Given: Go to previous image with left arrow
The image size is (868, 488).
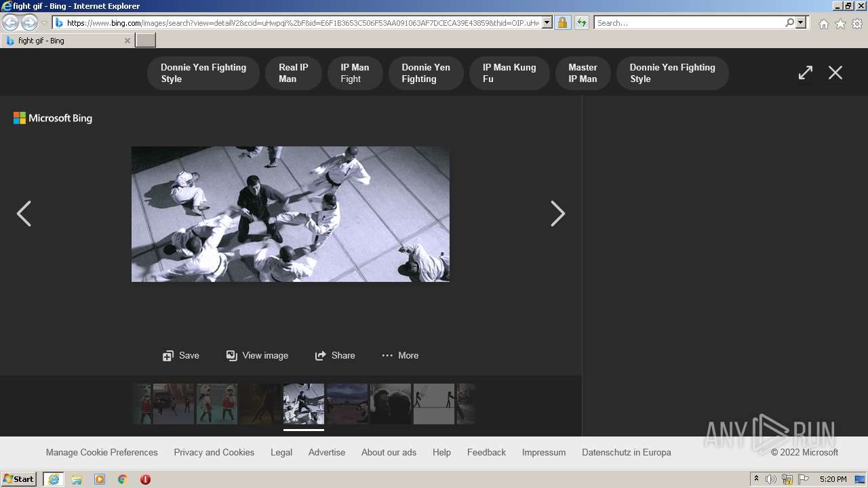Looking at the screenshot, I should point(24,213).
